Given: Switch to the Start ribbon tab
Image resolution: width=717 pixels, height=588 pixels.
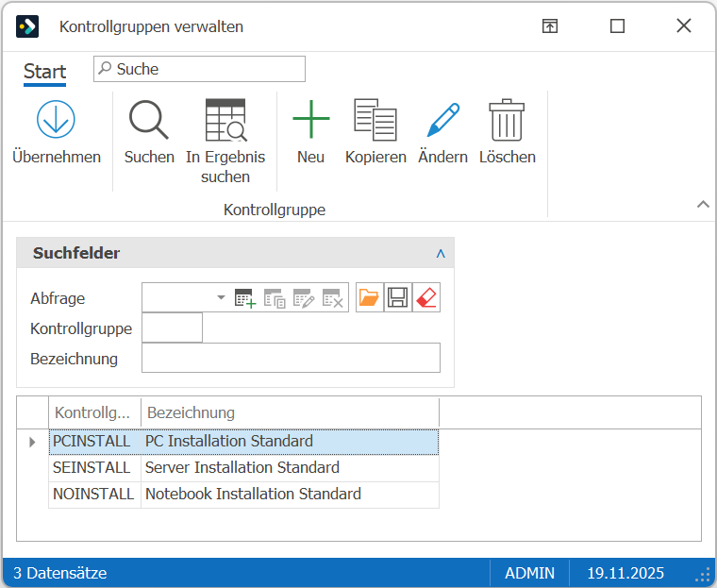Looking at the screenshot, I should (45, 72).
